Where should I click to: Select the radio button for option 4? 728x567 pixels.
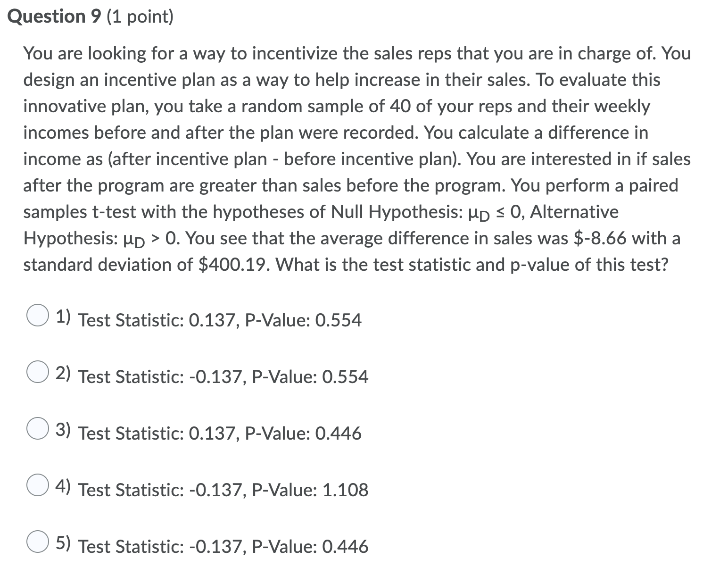tap(38, 485)
